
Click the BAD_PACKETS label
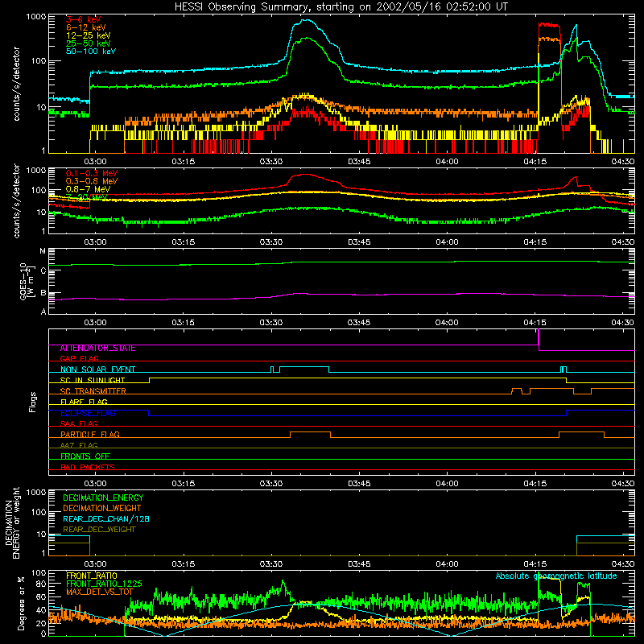88,467
